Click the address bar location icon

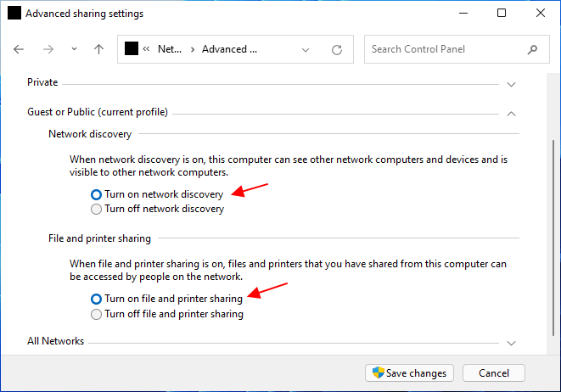point(132,49)
